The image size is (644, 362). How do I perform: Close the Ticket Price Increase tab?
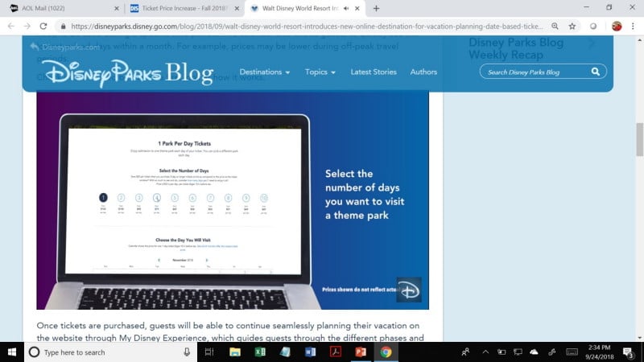point(237,8)
